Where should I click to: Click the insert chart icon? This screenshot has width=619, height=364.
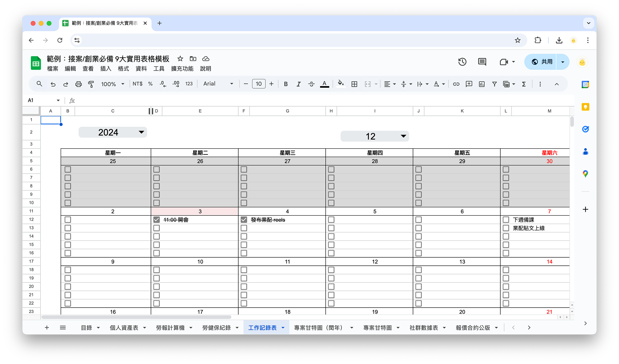[x=482, y=84]
